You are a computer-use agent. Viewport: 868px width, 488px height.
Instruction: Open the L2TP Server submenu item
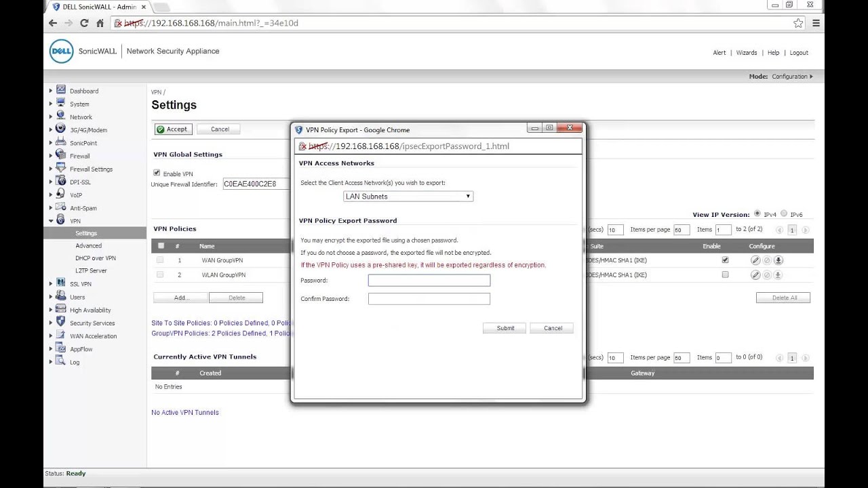coord(91,270)
